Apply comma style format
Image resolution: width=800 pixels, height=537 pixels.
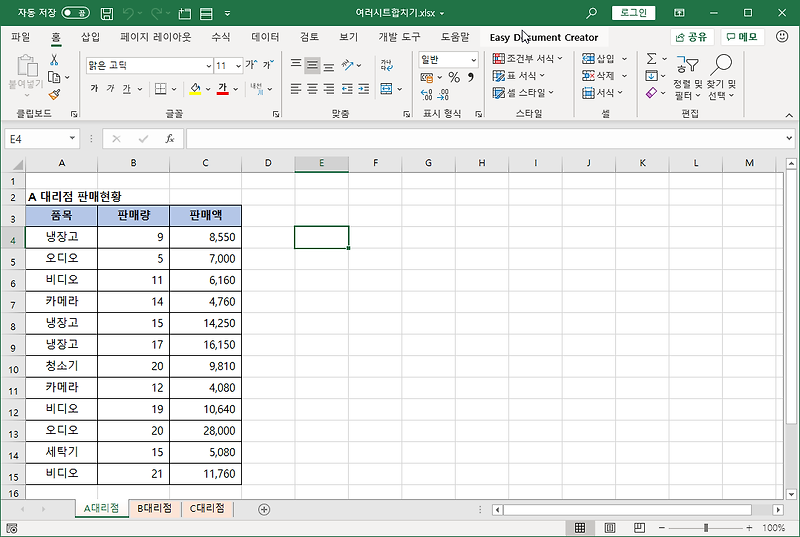470,77
